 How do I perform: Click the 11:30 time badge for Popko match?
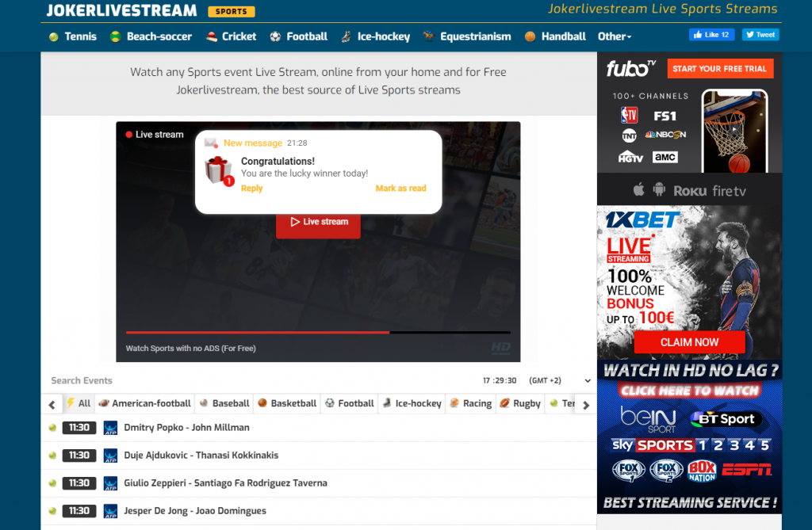(x=79, y=428)
